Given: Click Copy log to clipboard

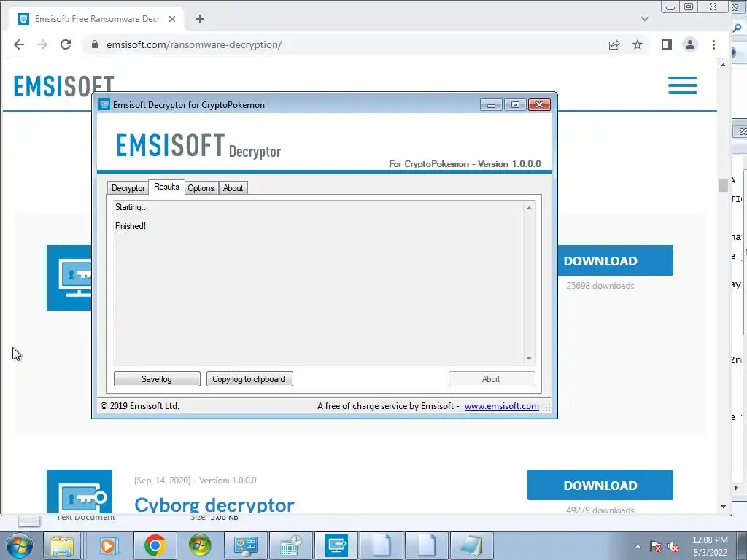Looking at the screenshot, I should point(249,379).
